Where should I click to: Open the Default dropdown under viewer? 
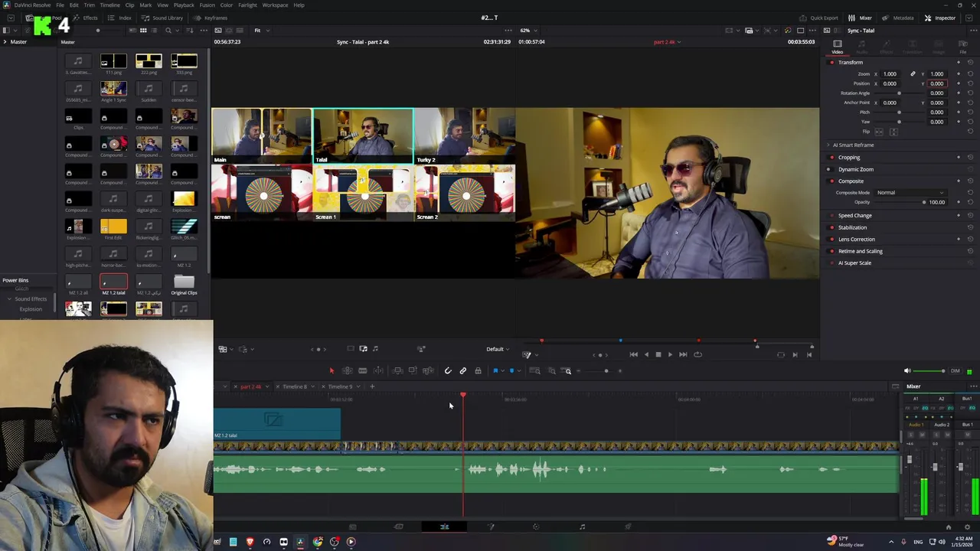tap(498, 349)
